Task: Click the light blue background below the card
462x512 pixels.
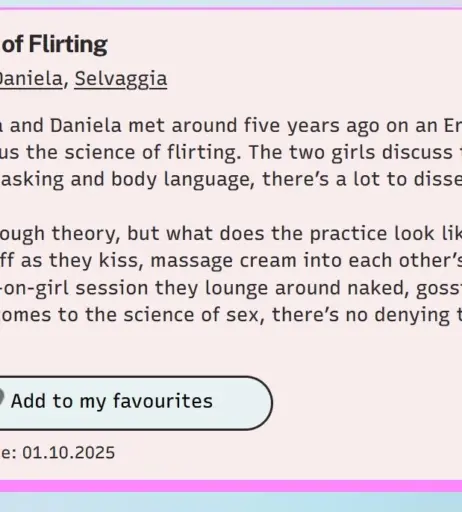Action: point(231,502)
